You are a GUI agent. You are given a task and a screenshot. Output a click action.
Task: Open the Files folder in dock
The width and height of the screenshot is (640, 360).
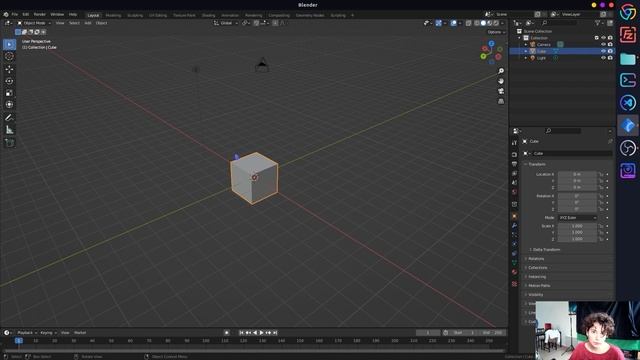628,59
